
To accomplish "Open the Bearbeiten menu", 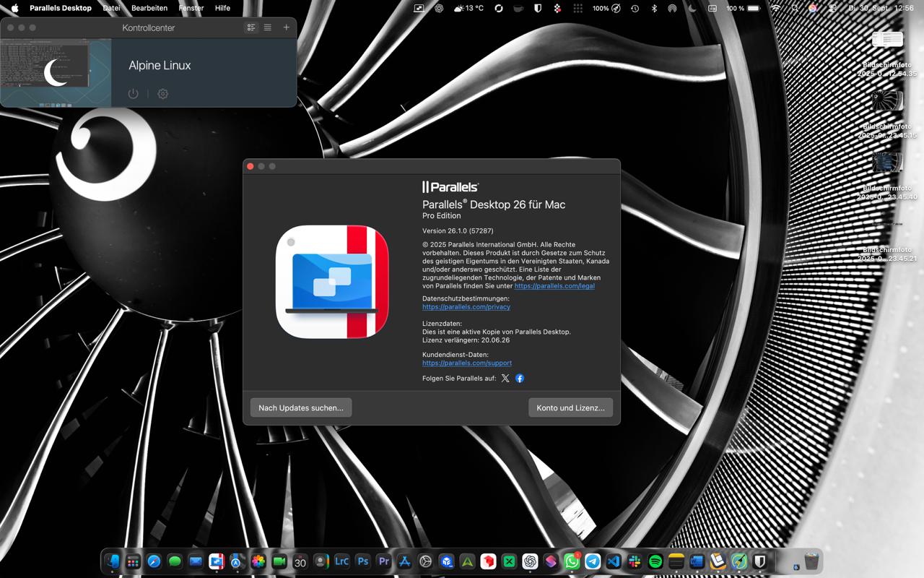I will pos(149,8).
